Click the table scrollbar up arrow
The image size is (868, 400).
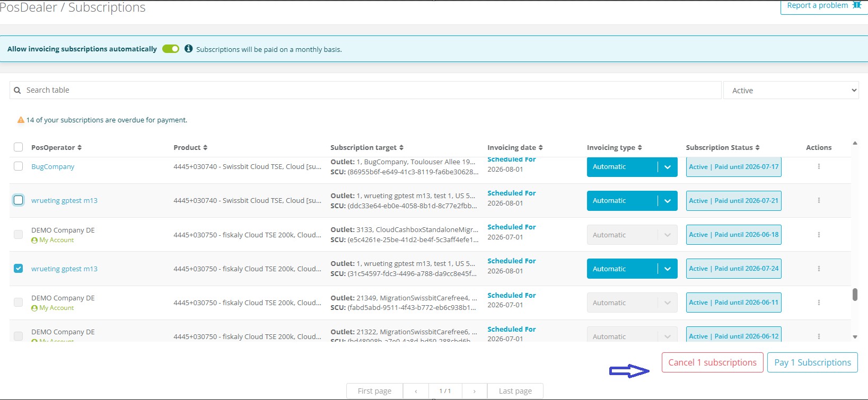(855, 143)
